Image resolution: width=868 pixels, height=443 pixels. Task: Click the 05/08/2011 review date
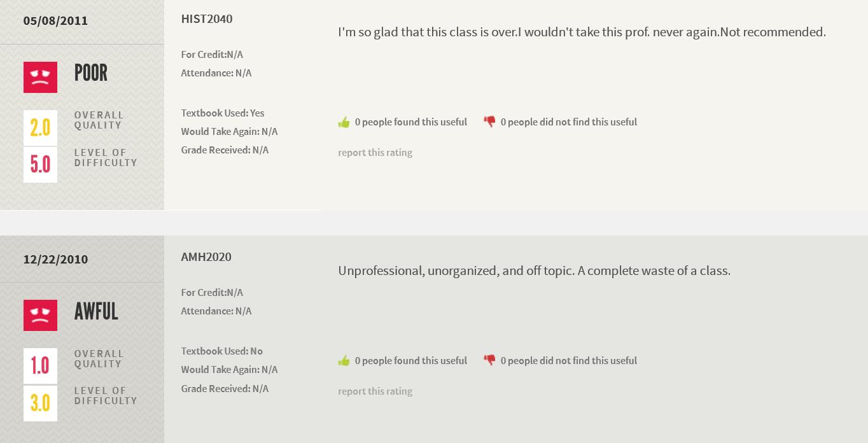coord(55,21)
